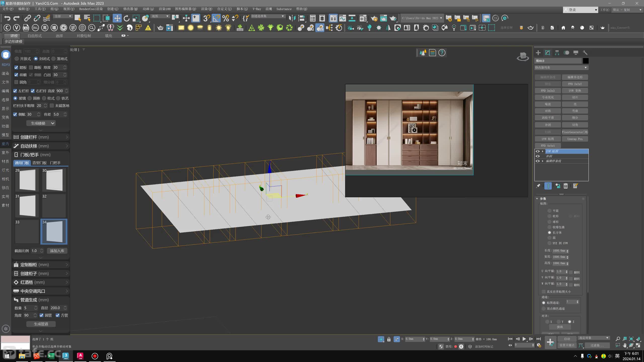Click the 长度 value field

coord(559,251)
